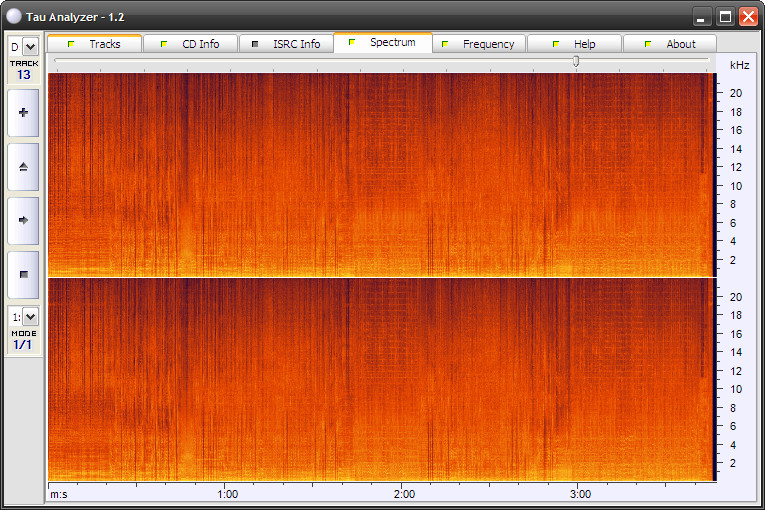Image resolution: width=765 pixels, height=510 pixels.
Task: Click the plus button in left sidebar
Action: pyautogui.click(x=23, y=113)
